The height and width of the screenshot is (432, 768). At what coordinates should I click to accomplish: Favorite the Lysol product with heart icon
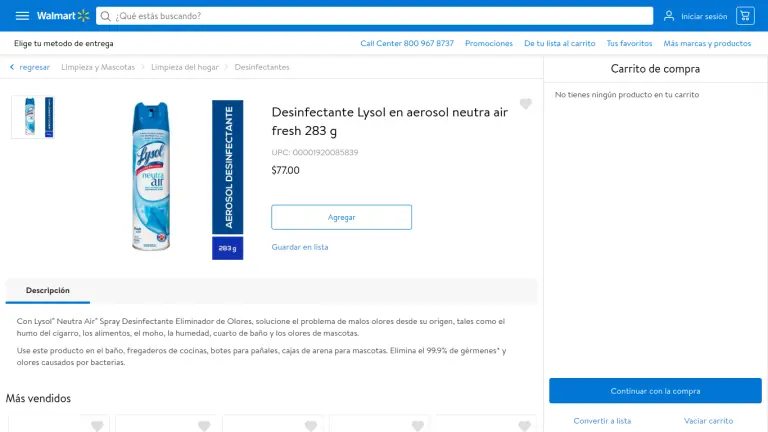pos(526,104)
